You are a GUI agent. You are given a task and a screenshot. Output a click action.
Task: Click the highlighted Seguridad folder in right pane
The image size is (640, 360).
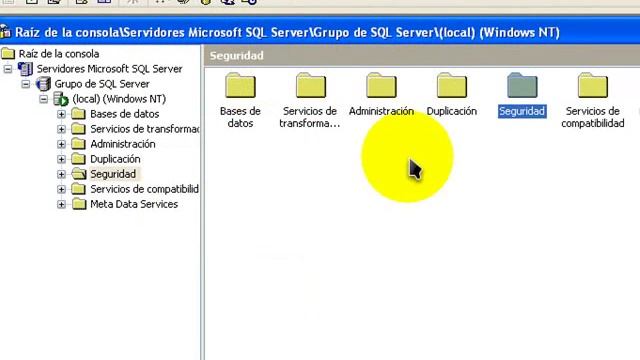[522, 85]
